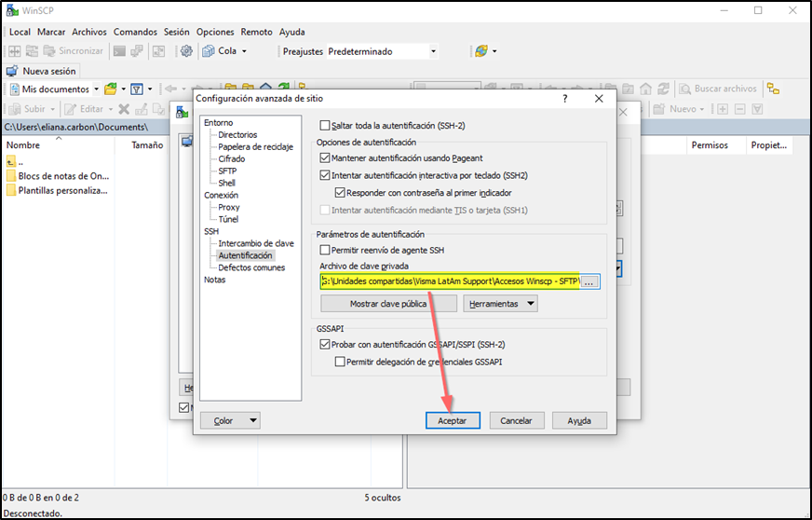
Task: Uncheck Responder con contraseña al primer indicador
Action: (340, 193)
